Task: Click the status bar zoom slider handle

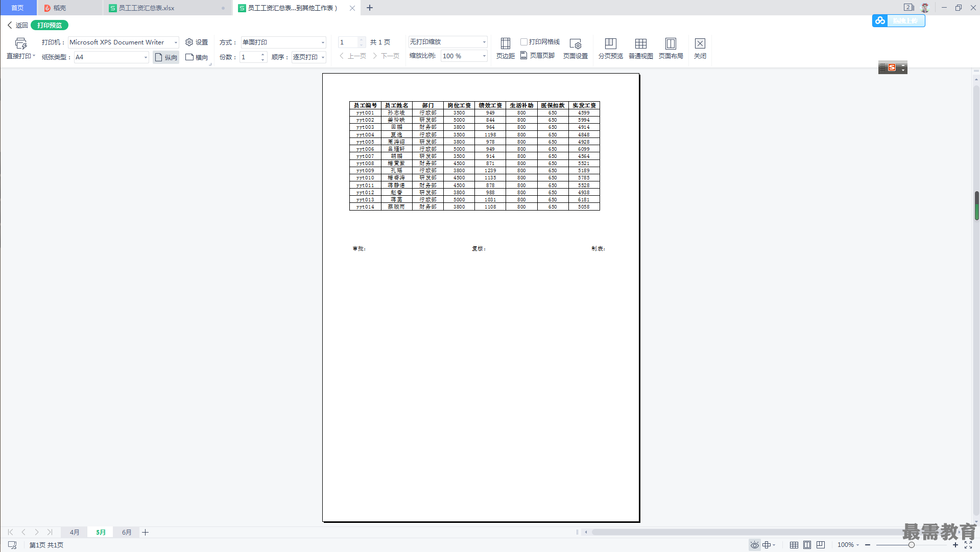Action: pos(912,545)
